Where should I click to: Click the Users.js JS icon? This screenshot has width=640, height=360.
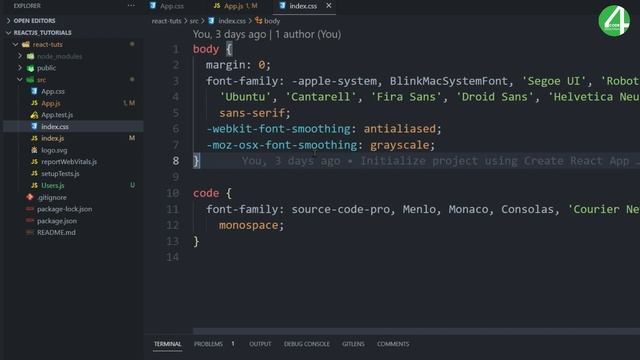point(34,185)
